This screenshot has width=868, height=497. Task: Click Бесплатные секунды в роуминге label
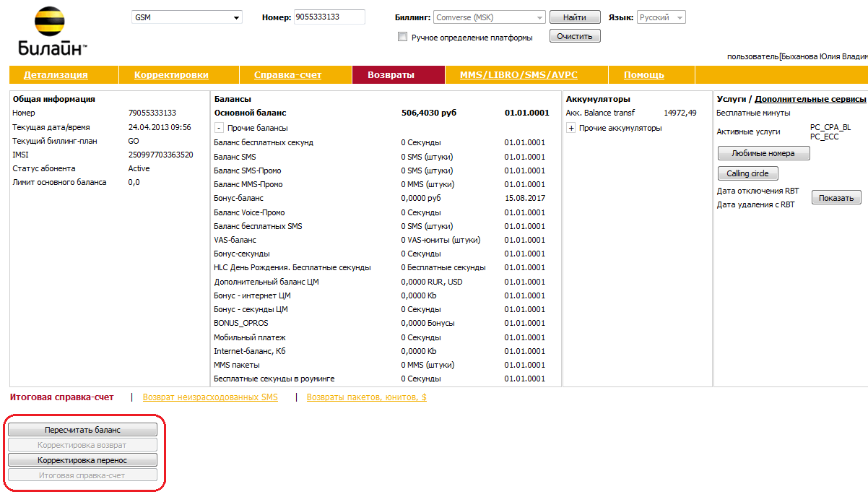click(274, 379)
